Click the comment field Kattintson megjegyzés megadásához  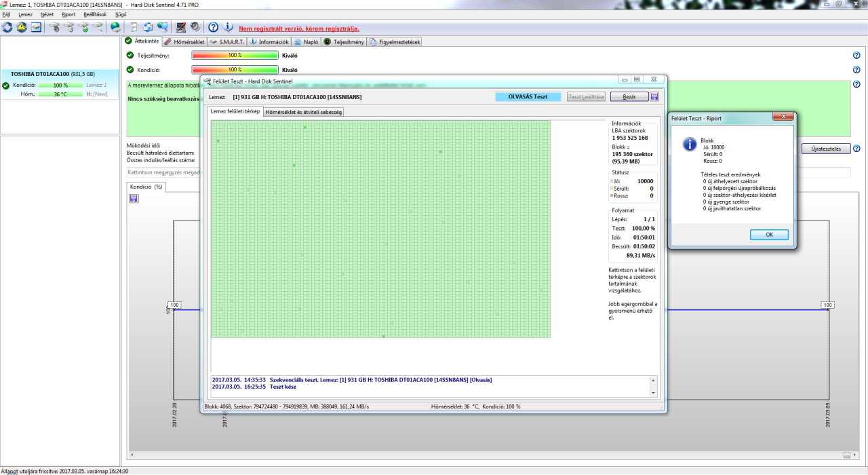coord(488,172)
